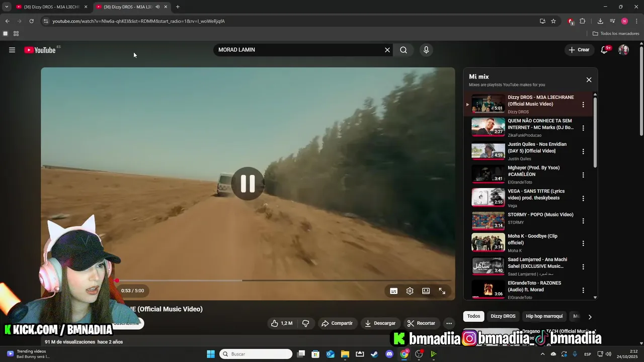The width and height of the screenshot is (644, 362).
Task: Pause the video with the center button
Action: (x=248, y=184)
